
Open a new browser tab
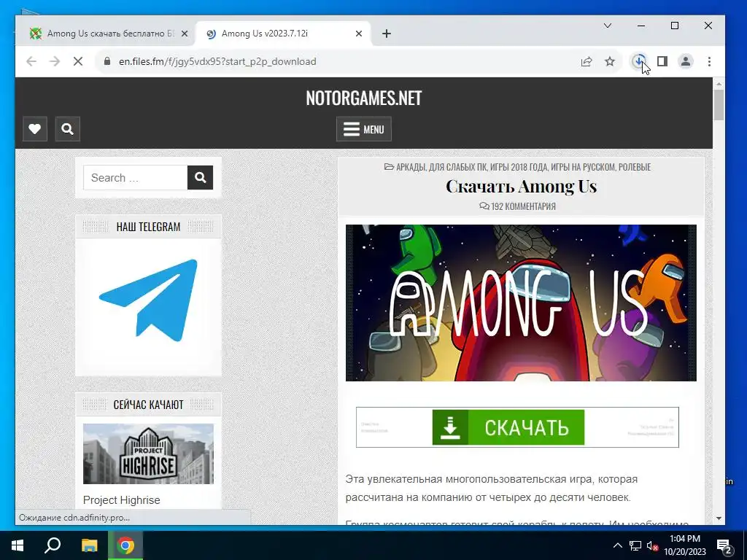pos(387,34)
